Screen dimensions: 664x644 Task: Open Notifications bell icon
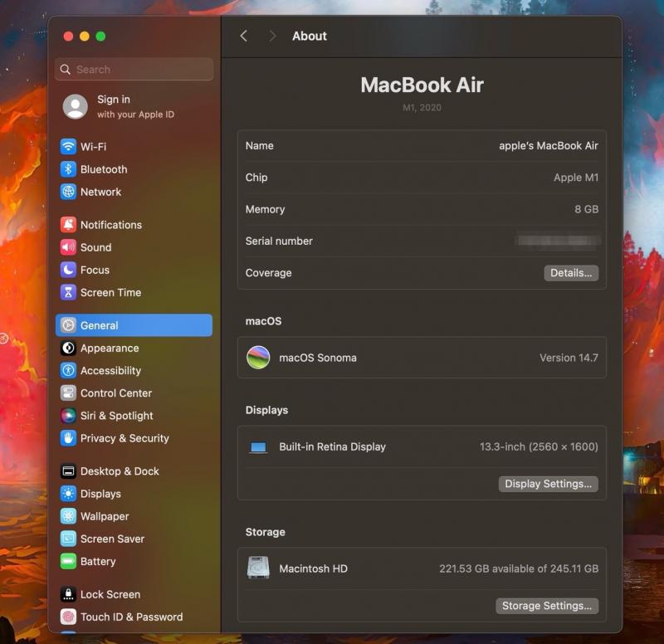point(68,225)
